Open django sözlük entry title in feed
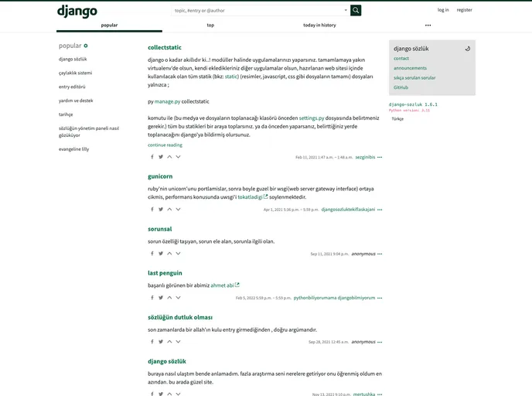The width and height of the screenshot is (532, 396). [167, 361]
